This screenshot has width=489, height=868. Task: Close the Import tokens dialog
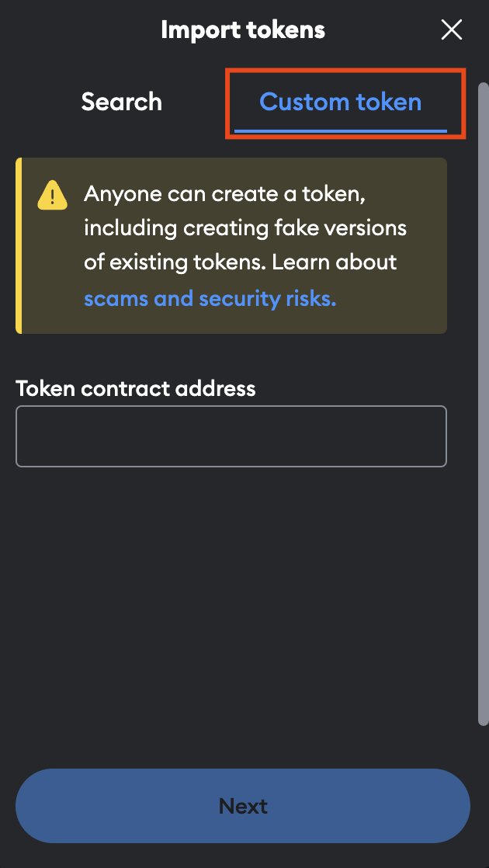pyautogui.click(x=451, y=30)
